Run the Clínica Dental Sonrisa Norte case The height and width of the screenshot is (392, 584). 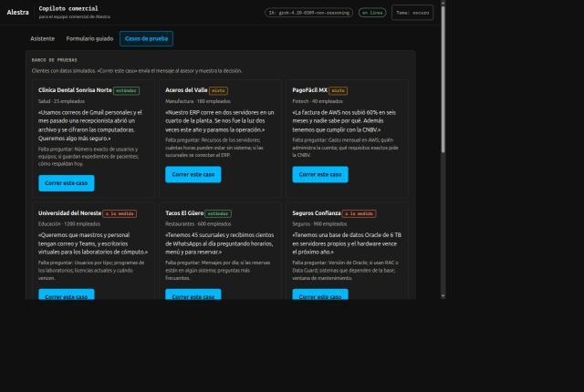tap(67, 183)
